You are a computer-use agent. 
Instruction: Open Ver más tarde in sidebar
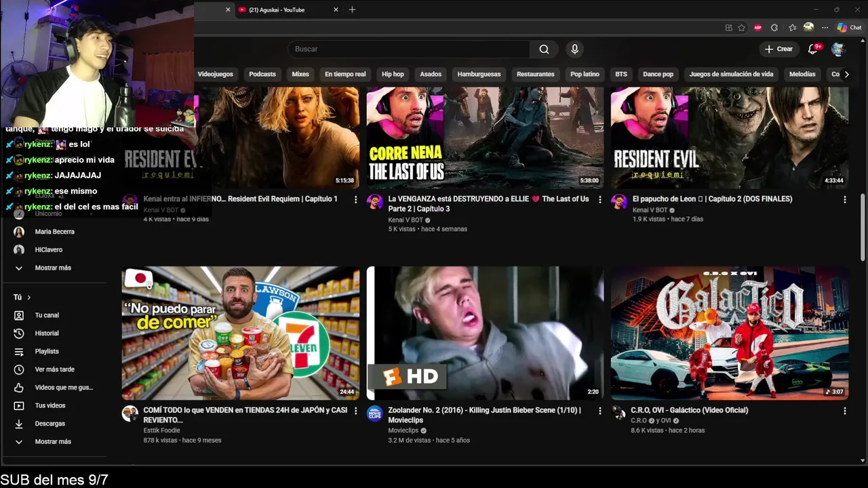54,369
